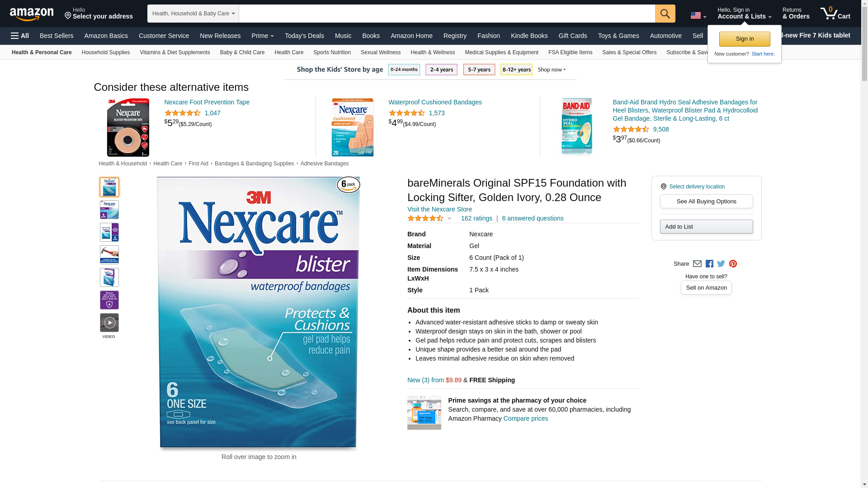Open the All hamburger menu
This screenshot has height=488, width=868.
20,36
